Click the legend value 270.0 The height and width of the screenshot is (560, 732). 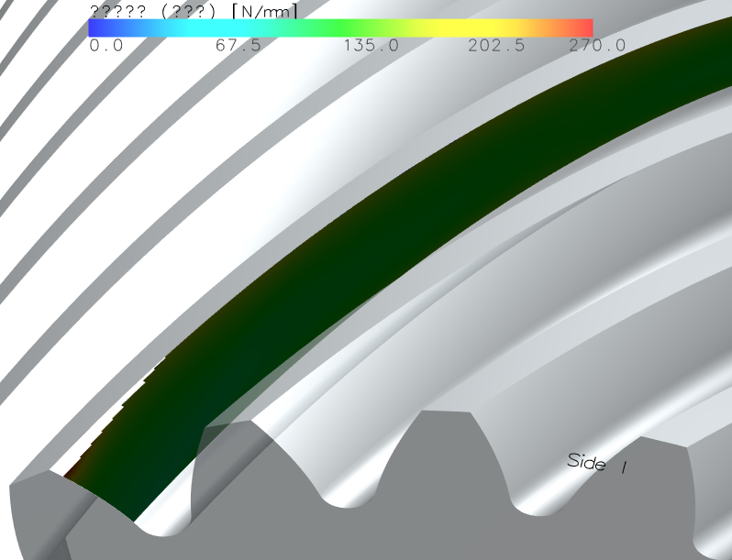tap(597, 45)
